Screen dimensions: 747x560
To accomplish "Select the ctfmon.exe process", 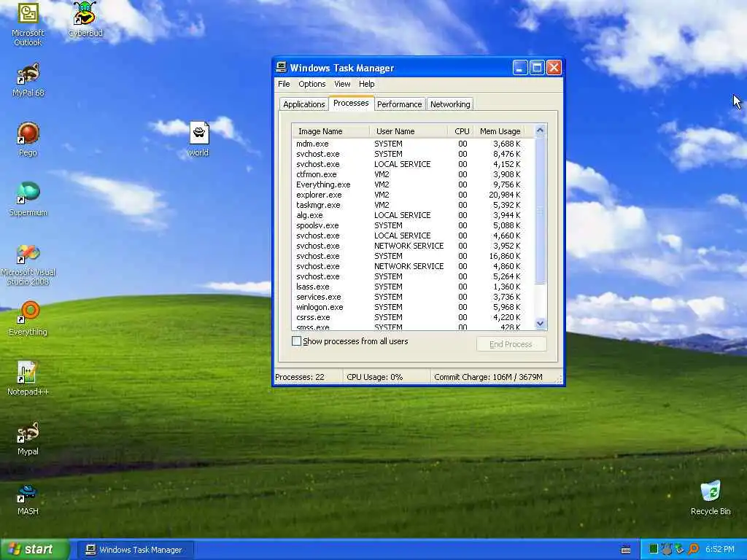I will click(413, 174).
